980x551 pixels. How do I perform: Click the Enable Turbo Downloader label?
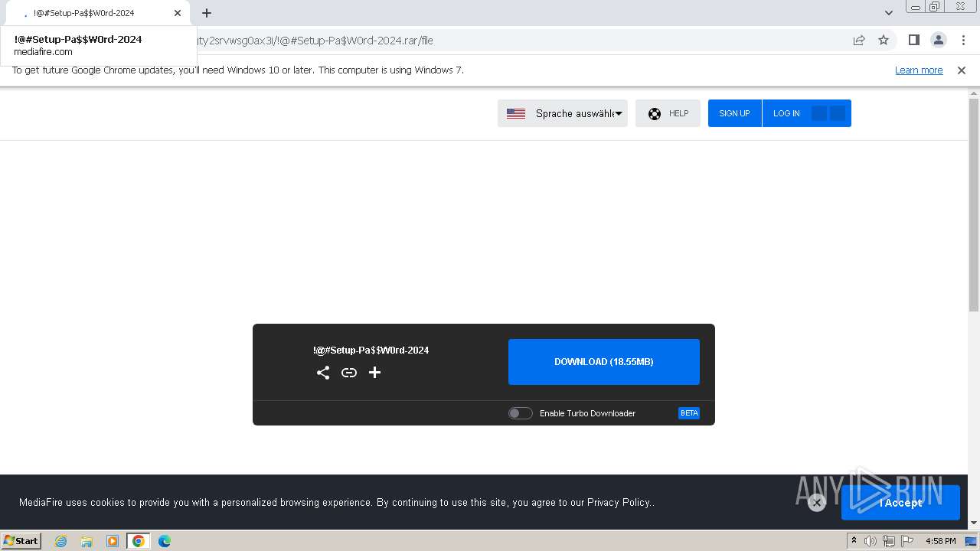[x=587, y=413]
